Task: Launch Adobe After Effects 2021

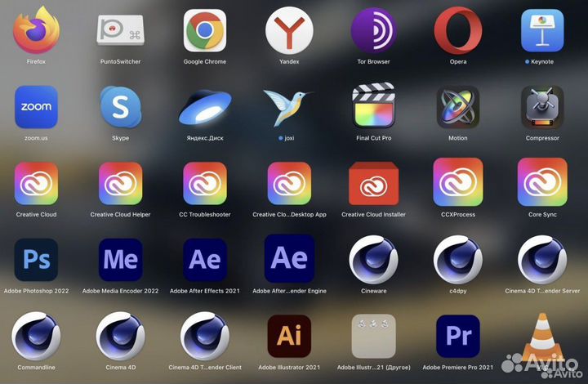Action: pyautogui.click(x=205, y=260)
